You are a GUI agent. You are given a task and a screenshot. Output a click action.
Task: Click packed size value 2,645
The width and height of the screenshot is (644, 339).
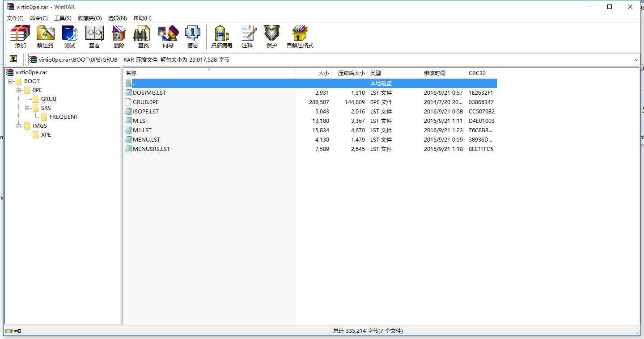click(x=358, y=149)
